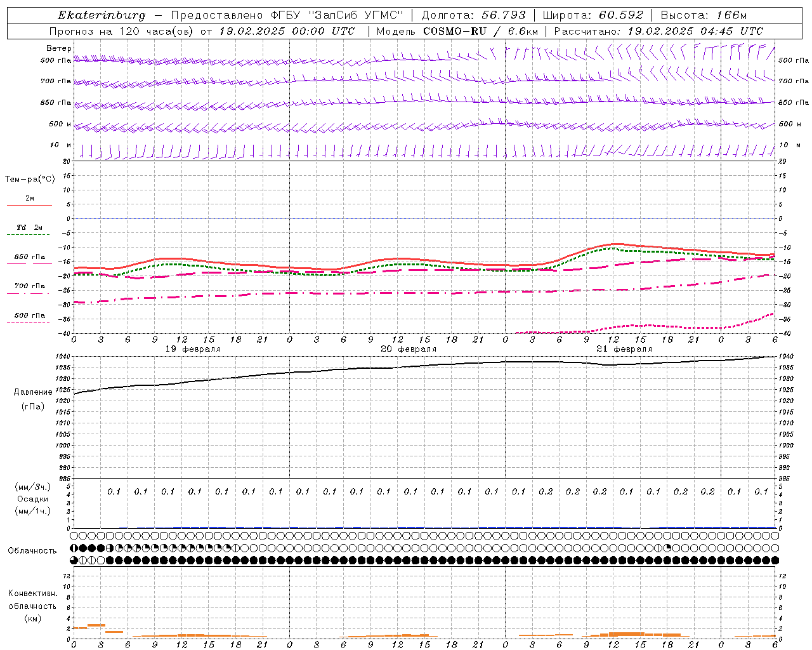
Task: Click the 'Осадки' precipitation label
Action: click(33, 499)
